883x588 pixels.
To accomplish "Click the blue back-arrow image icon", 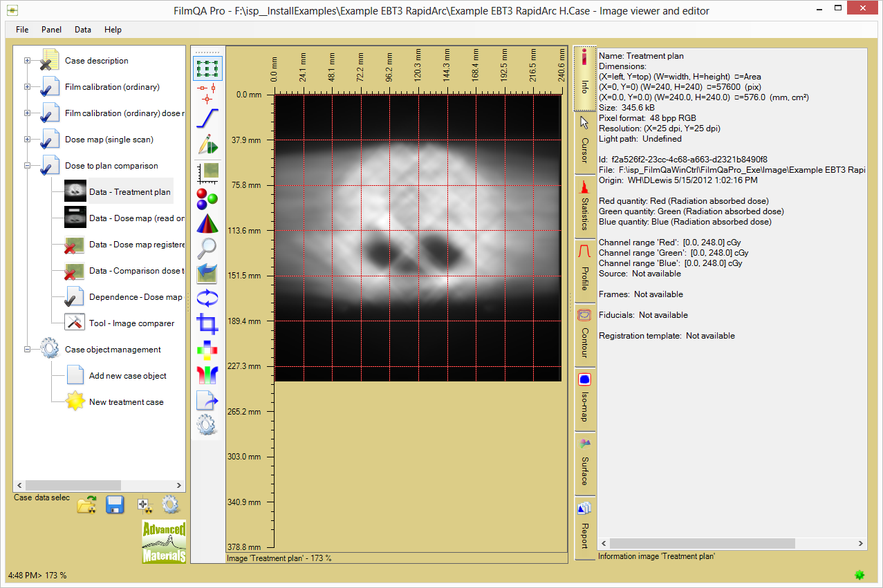I will point(207,273).
